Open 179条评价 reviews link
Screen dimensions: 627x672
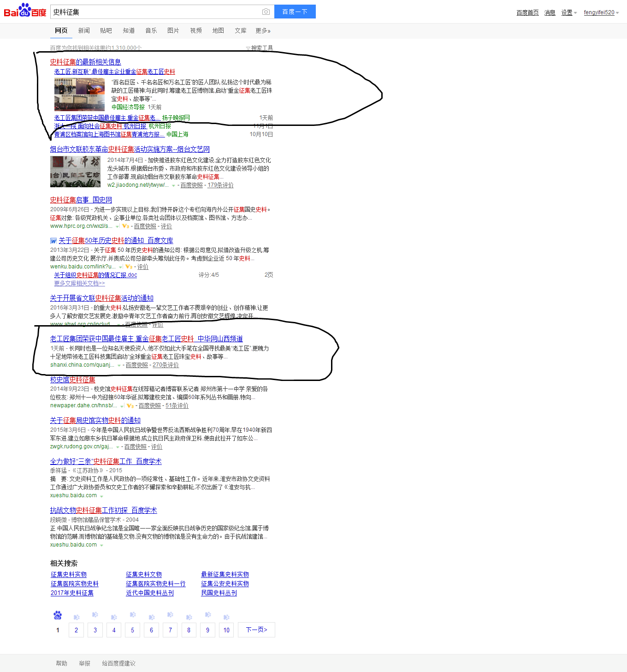(x=220, y=185)
